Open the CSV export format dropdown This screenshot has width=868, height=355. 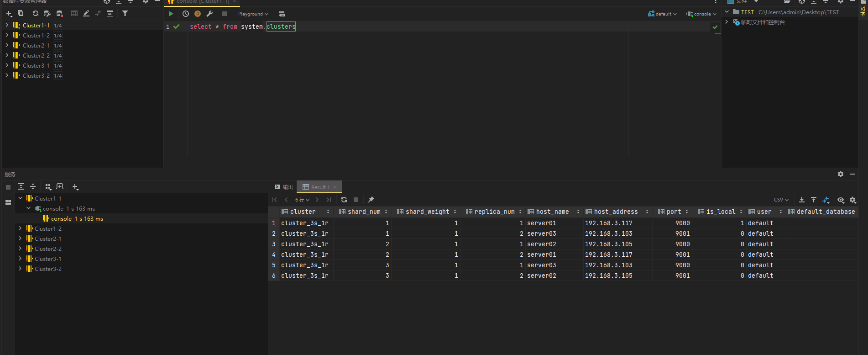(x=781, y=200)
